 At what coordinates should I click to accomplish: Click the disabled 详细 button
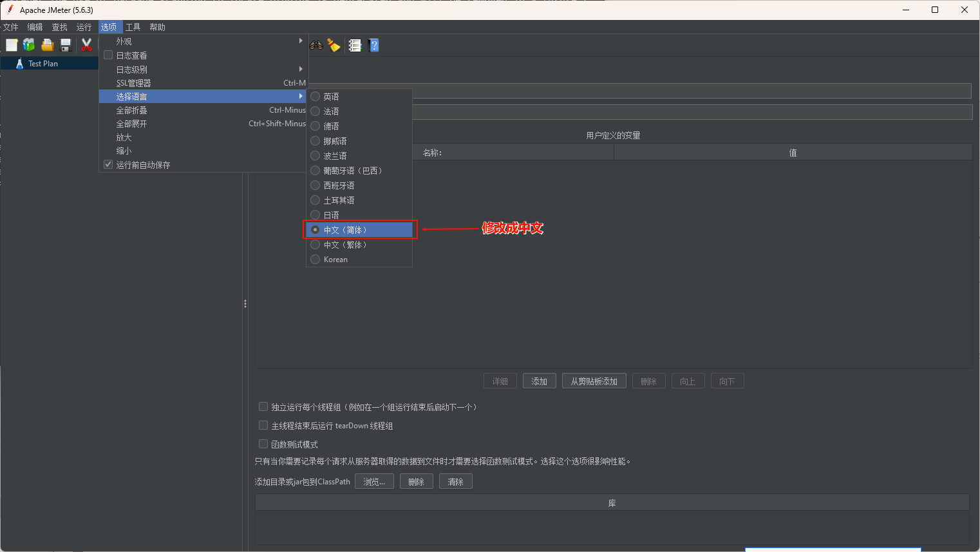[500, 381]
